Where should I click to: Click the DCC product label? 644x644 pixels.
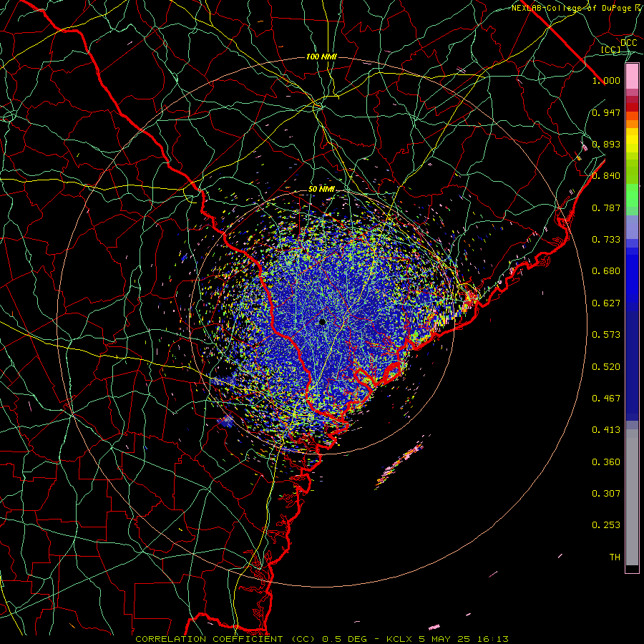click(x=629, y=43)
